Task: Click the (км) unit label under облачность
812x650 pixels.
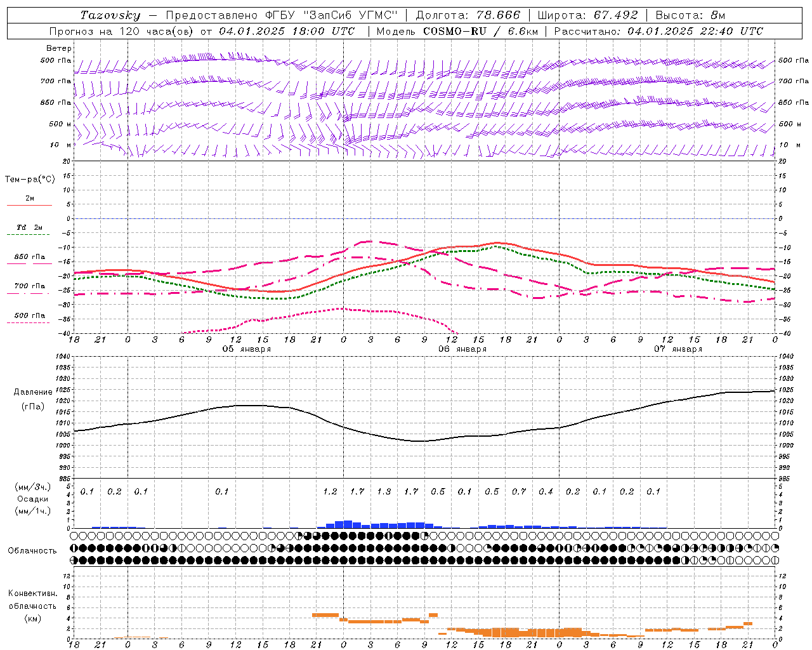Action: click(32, 618)
